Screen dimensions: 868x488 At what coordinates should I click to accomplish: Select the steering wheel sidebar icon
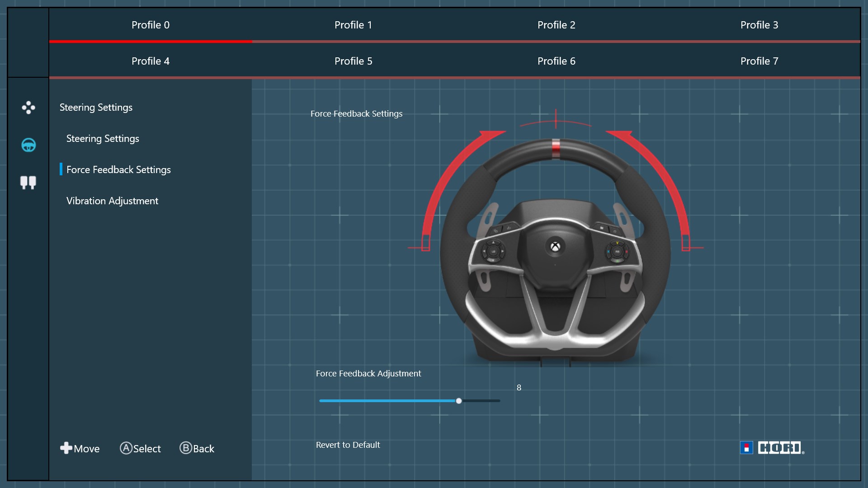[28, 145]
